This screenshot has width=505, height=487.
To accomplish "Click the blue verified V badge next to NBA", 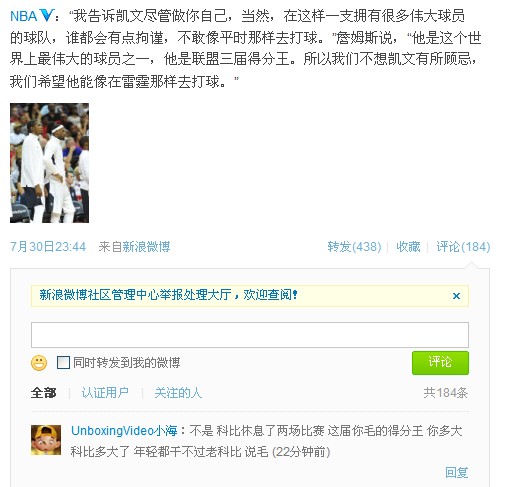I will [x=47, y=15].
